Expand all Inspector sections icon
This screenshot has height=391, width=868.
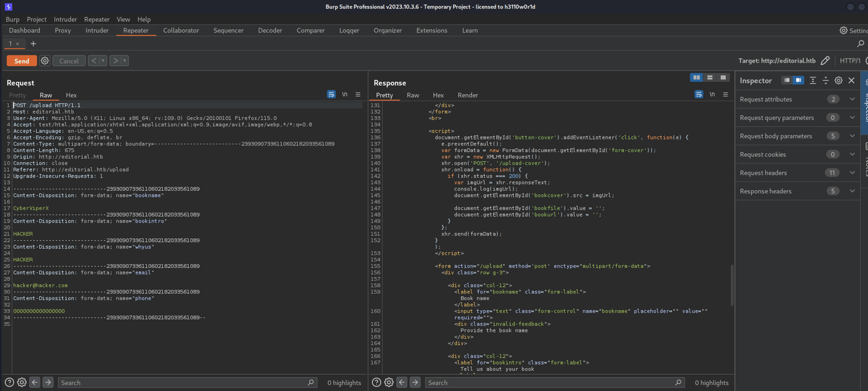[813, 80]
